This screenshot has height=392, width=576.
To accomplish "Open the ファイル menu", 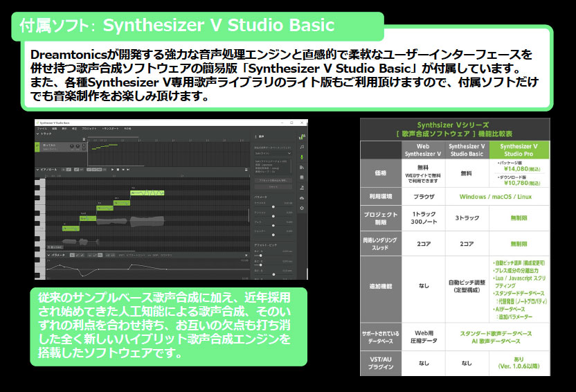I will tap(42, 129).
